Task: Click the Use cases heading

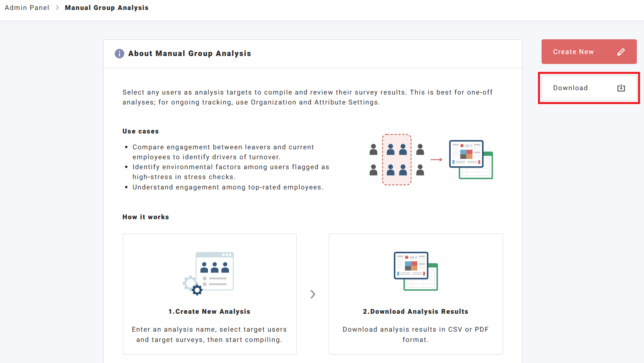Action: click(x=141, y=131)
